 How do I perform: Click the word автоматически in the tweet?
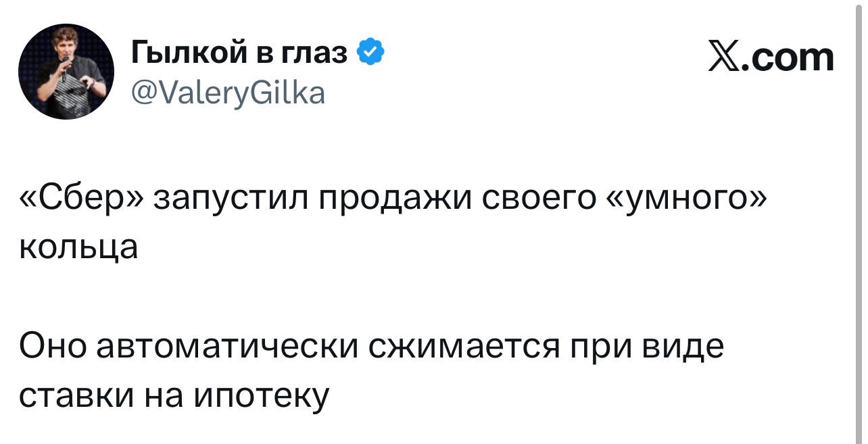[x=228, y=347]
